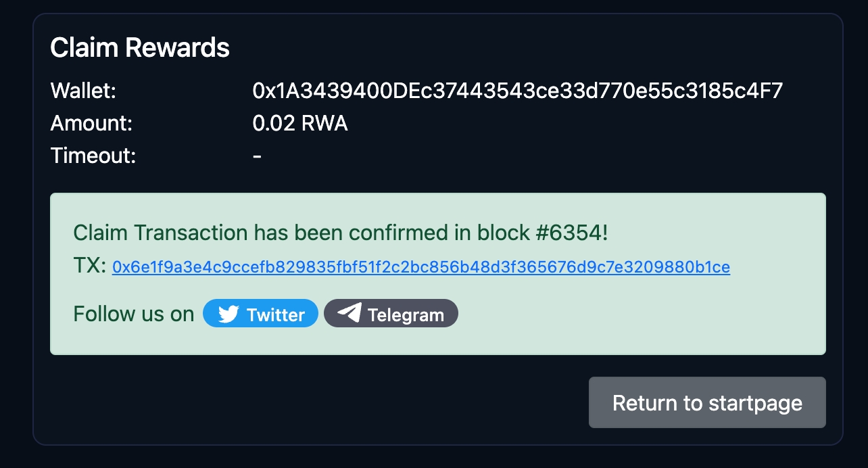Click the wallet address value
Viewport: 868px width, 468px height.
(517, 91)
